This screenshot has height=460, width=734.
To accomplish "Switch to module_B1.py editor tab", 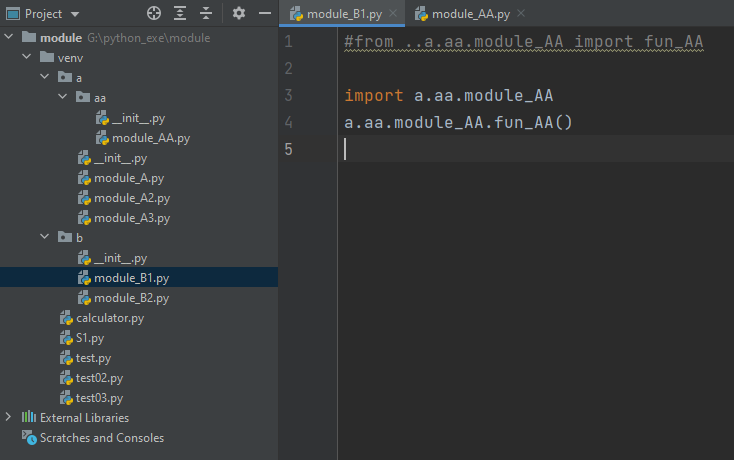I will pyautogui.click(x=342, y=14).
